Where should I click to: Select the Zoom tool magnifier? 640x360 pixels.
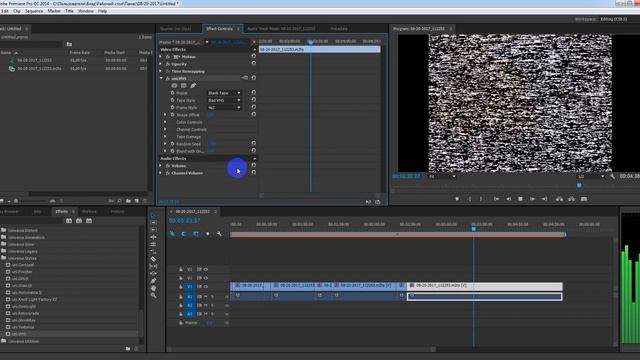tap(153, 295)
